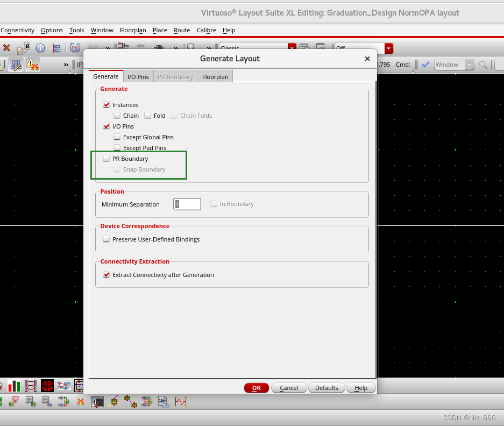This screenshot has width=504, height=426.
Task: Click the blue info properties icon
Action: [40, 48]
